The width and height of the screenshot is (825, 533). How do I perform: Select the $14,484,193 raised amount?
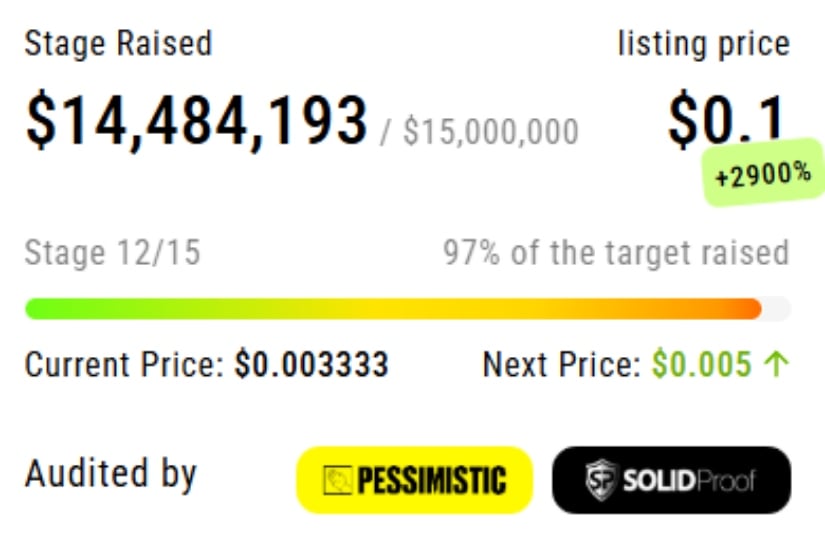click(196, 120)
